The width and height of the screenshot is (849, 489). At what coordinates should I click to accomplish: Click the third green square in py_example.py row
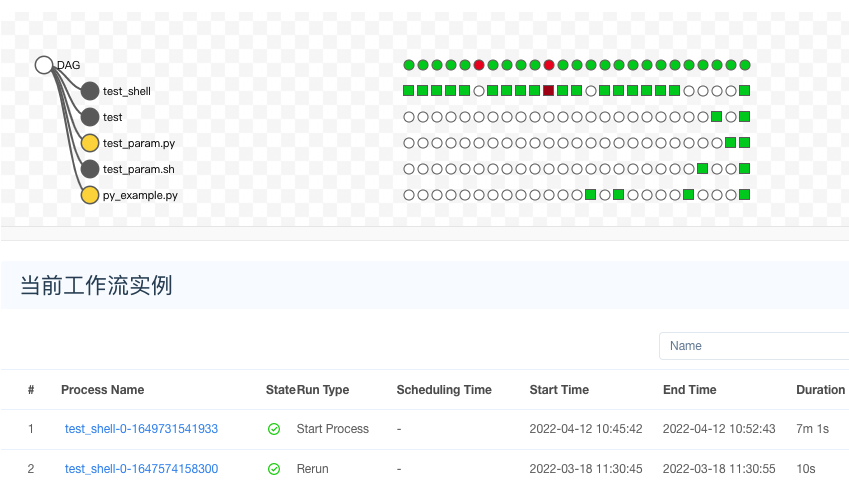[x=689, y=194]
